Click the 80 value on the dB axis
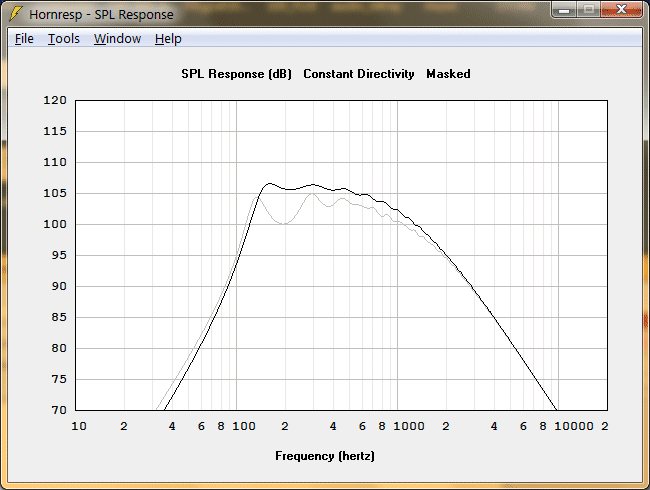 (x=58, y=348)
